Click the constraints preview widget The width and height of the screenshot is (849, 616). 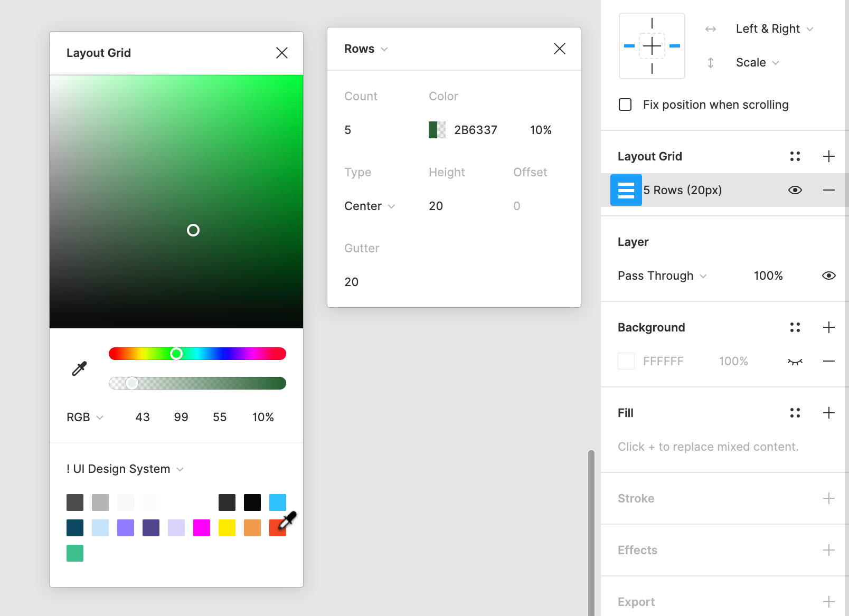tap(652, 46)
